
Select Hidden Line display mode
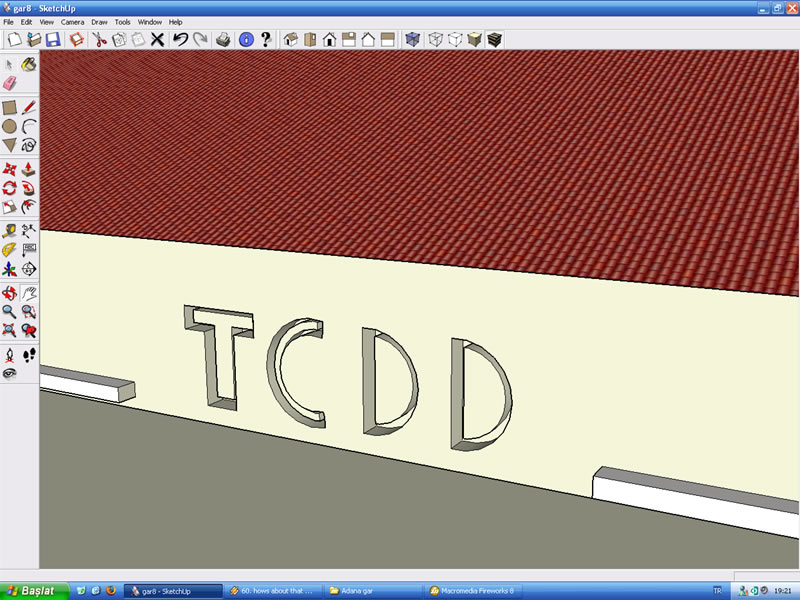click(x=455, y=39)
